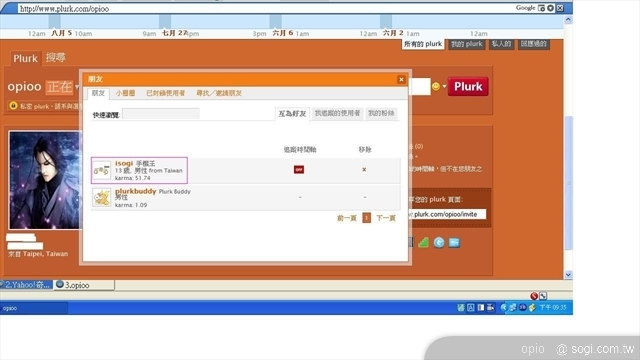
Task: Expand the system tray hidden icons arrow
Action: click(x=503, y=307)
